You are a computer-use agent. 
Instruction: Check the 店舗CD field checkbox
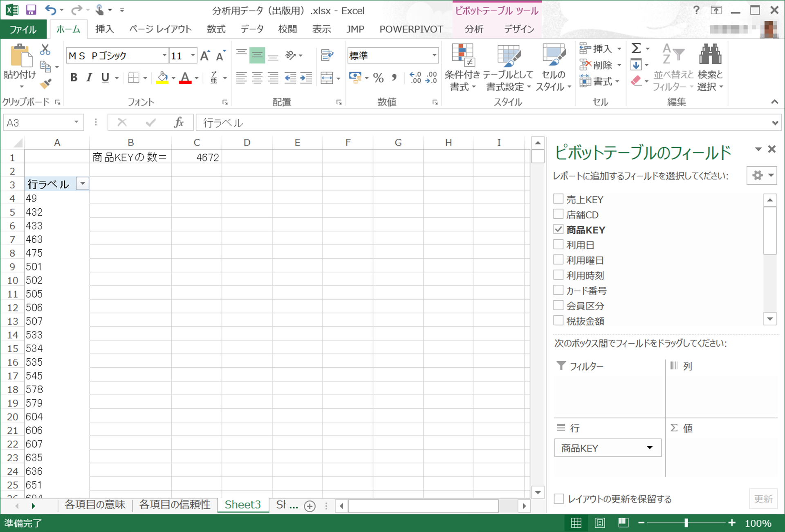(x=558, y=214)
